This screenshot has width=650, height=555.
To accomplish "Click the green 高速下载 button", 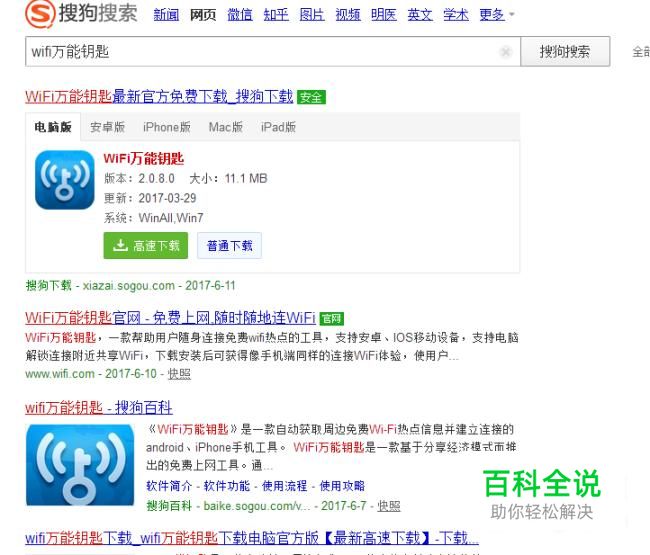I will 146,246.
